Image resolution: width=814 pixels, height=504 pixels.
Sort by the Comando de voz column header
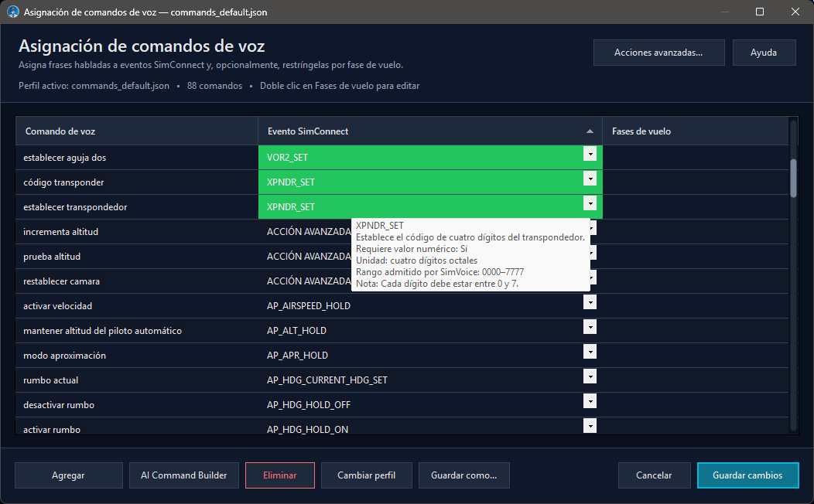(137, 131)
